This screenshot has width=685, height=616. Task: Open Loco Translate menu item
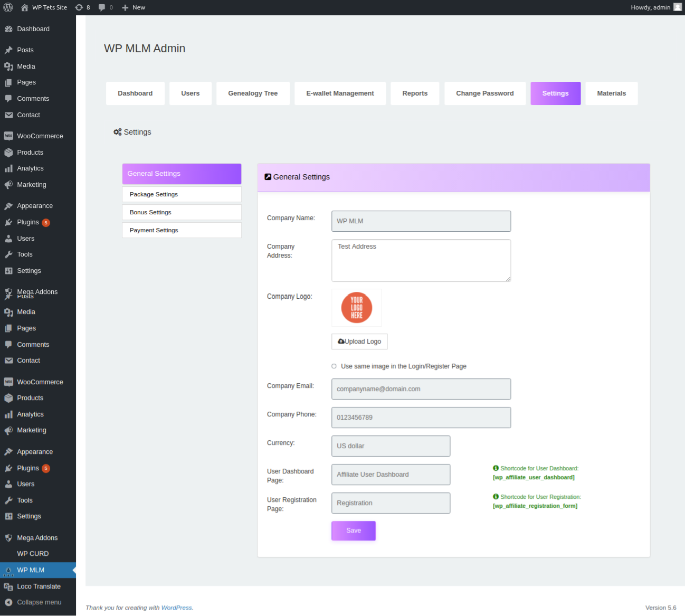point(38,586)
